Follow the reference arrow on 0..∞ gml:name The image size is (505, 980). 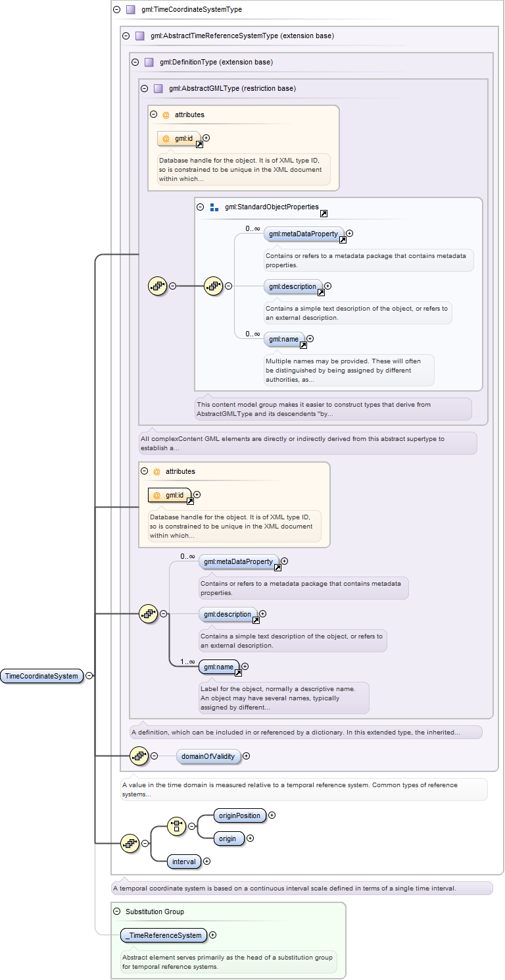pyautogui.click(x=303, y=346)
